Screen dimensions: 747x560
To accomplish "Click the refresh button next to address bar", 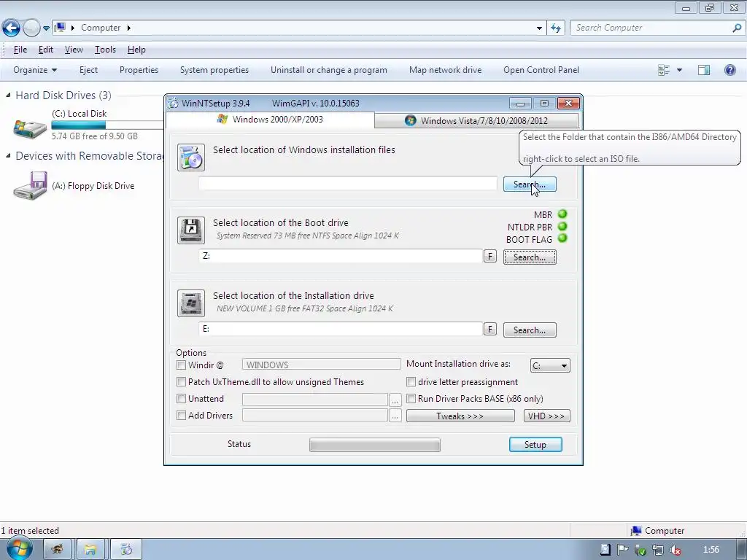I will tap(555, 28).
